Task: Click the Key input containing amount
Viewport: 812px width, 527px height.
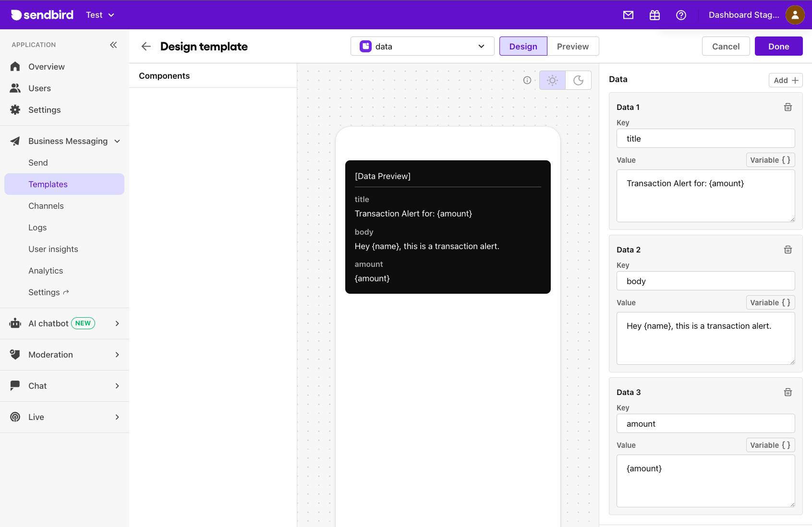Action: point(705,423)
